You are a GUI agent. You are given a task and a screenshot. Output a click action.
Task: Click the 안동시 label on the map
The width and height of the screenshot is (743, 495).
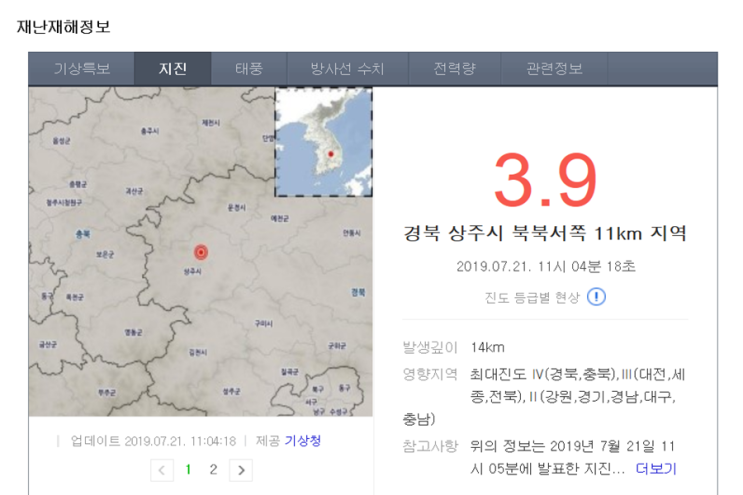352,233
